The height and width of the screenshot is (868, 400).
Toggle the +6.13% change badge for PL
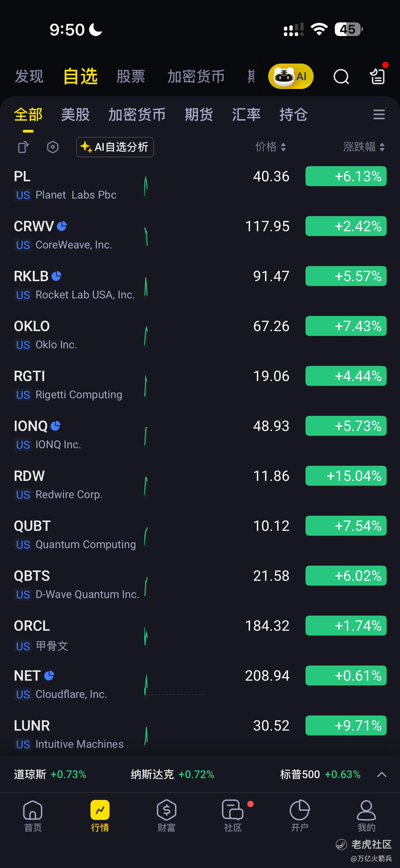[346, 176]
